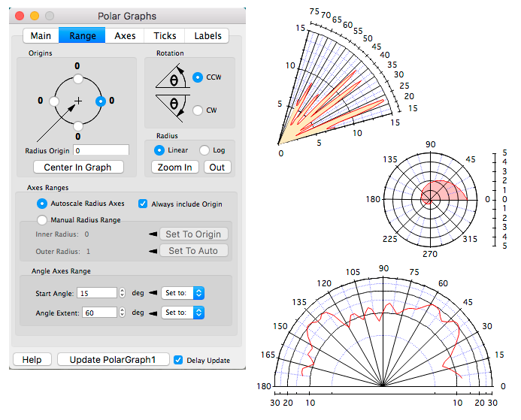
Task: Click the semicircle polar graph
Action: tap(383, 332)
